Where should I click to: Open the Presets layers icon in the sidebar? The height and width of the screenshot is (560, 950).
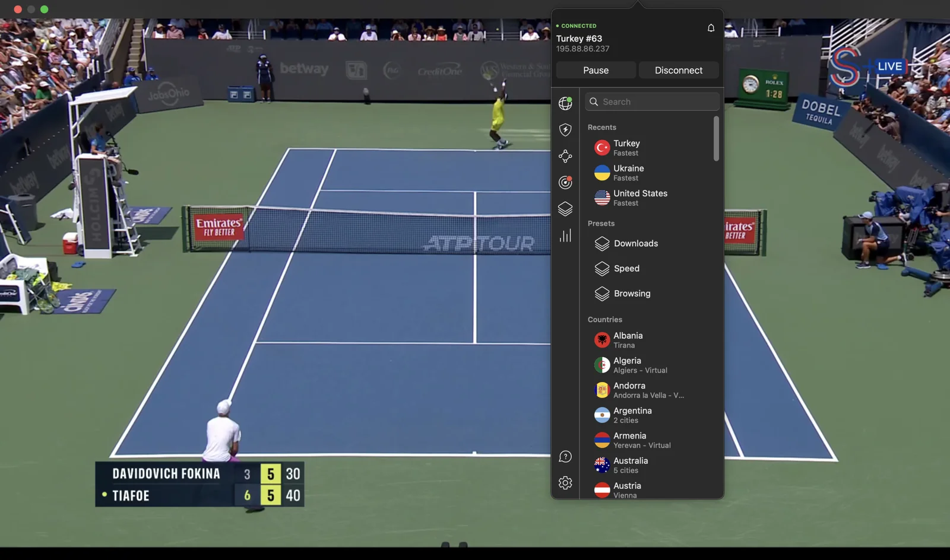click(x=565, y=209)
